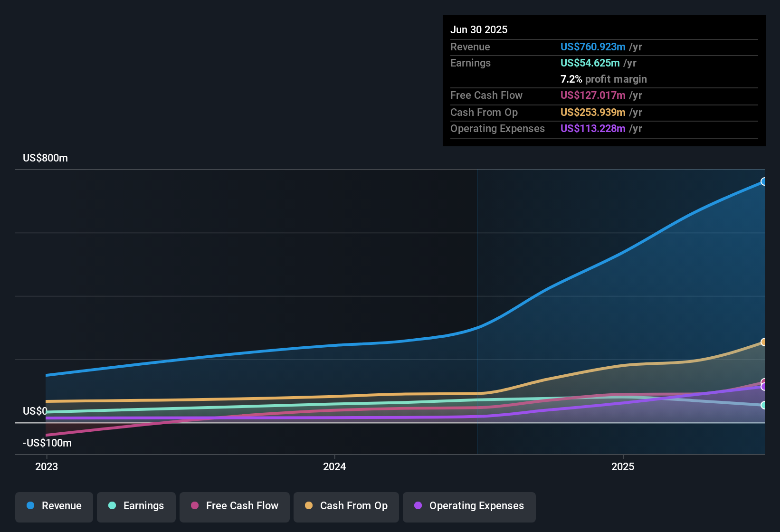Click the blue Revenue legend dot
Image resolution: width=780 pixels, height=532 pixels.
pos(30,505)
